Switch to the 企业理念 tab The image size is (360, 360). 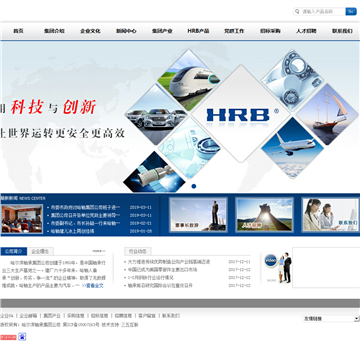40,251
